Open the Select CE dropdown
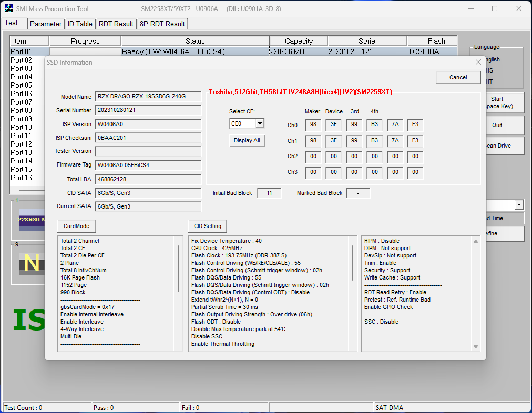 [x=260, y=124]
